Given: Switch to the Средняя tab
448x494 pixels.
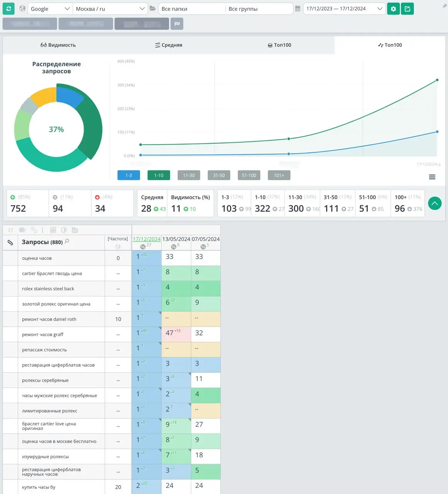Looking at the screenshot, I should 168,45.
